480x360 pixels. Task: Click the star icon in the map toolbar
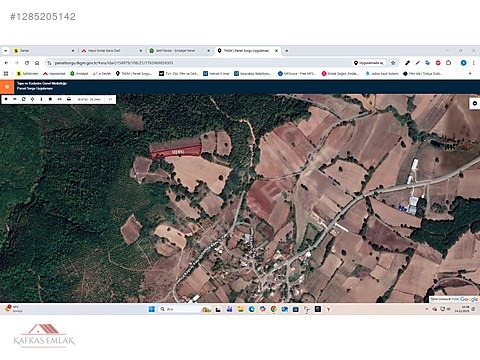coord(50,99)
